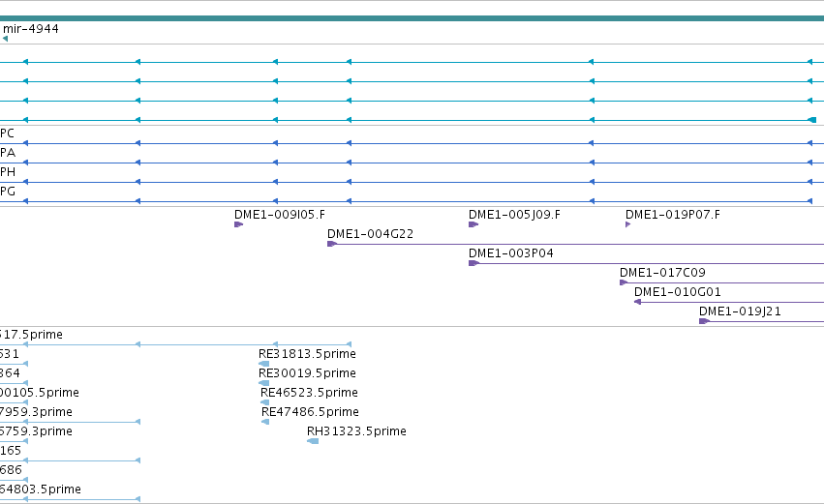824x504 pixels.
Task: Select the 5759.3prime EST label
Action: click(x=36, y=432)
